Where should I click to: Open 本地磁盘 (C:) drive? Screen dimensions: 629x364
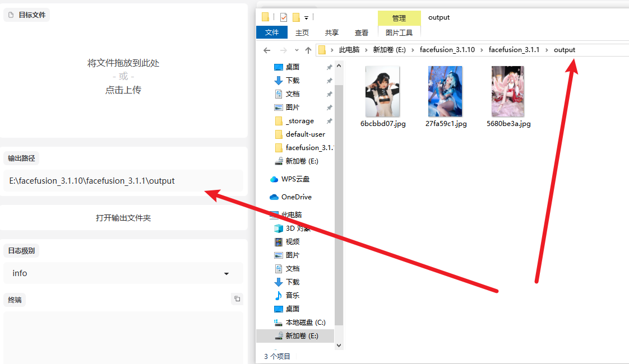(x=305, y=323)
